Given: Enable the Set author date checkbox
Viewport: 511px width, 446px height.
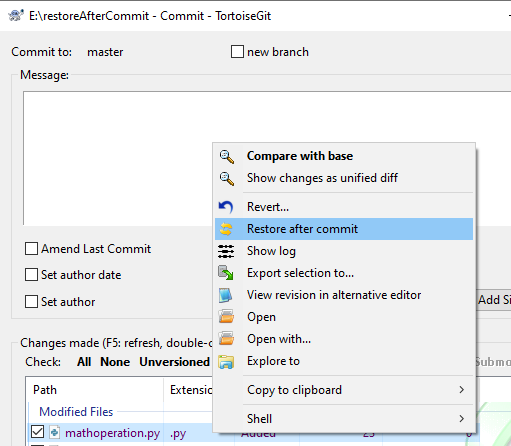Looking at the screenshot, I should (x=31, y=275).
